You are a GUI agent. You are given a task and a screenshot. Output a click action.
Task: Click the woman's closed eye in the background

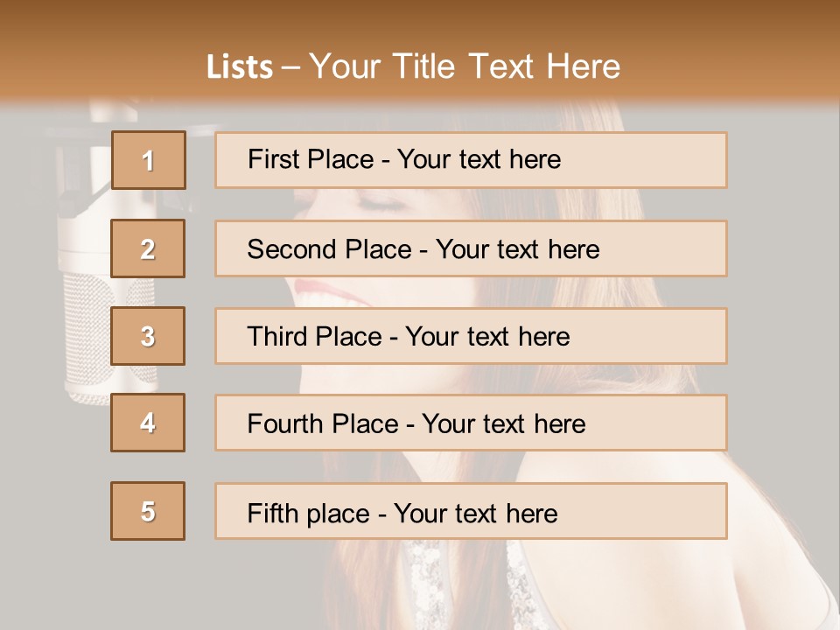tap(385, 205)
